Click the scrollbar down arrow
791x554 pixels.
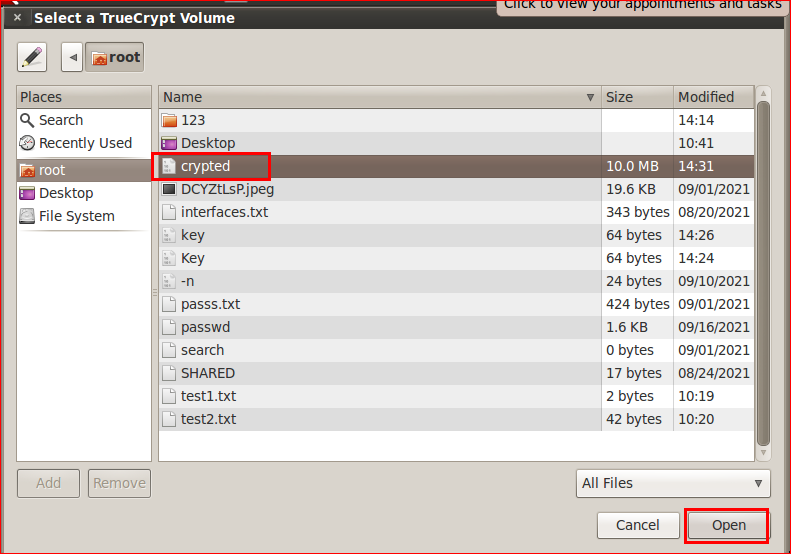click(x=763, y=453)
